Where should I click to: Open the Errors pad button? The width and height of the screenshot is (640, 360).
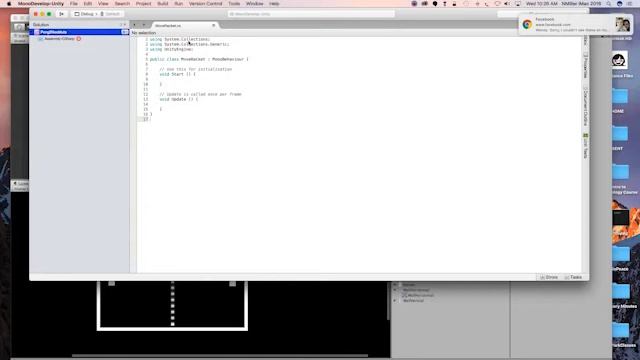tap(549, 277)
